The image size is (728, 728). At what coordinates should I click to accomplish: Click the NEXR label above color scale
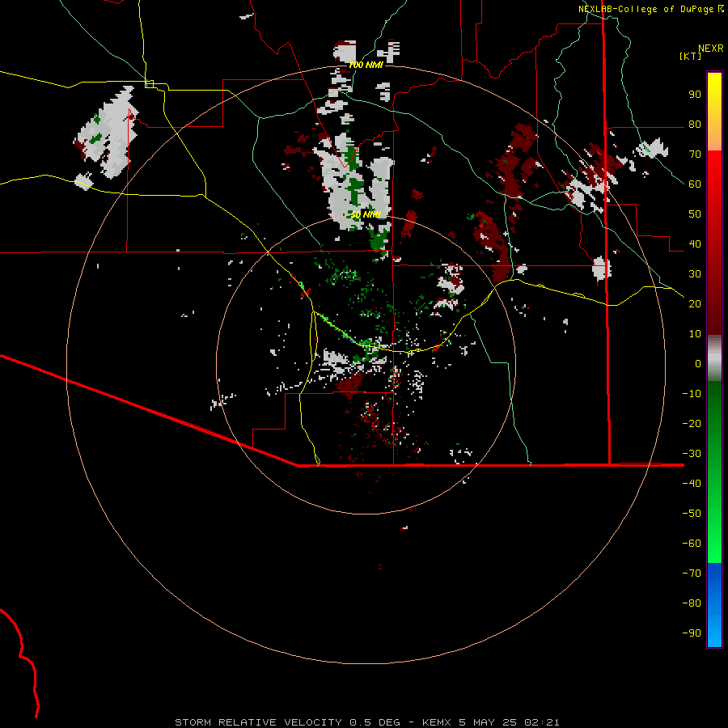[x=711, y=49]
